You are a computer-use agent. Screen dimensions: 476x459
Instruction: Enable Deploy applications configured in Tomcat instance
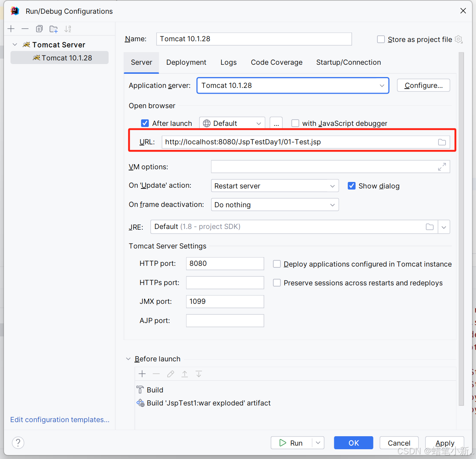coord(277,264)
